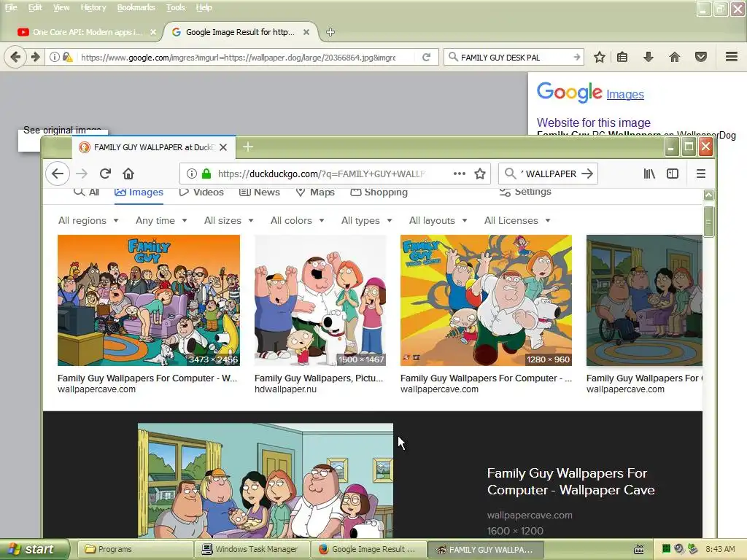Open the Windows start menu
The height and width of the screenshot is (560, 747).
pyautogui.click(x=34, y=549)
